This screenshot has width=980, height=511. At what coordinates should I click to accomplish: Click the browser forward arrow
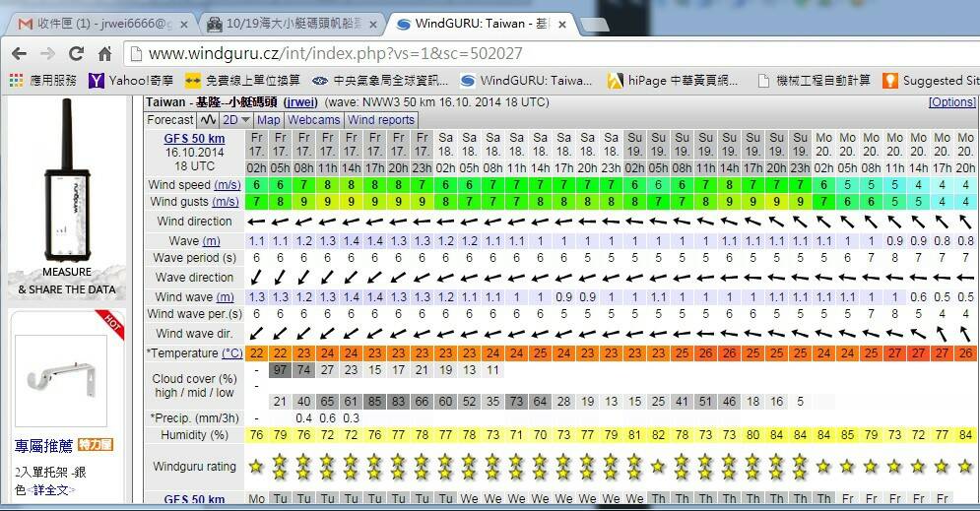click(48, 54)
